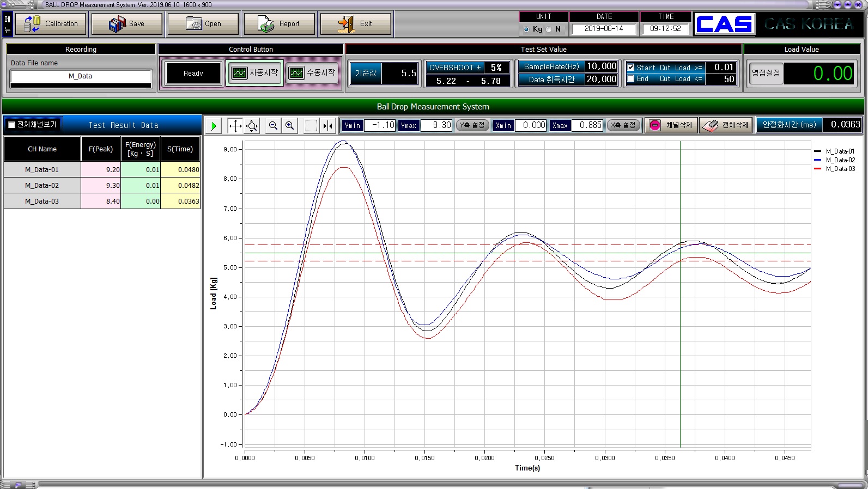
Task: Click M_Data-01 legend entry
Action: click(x=835, y=151)
